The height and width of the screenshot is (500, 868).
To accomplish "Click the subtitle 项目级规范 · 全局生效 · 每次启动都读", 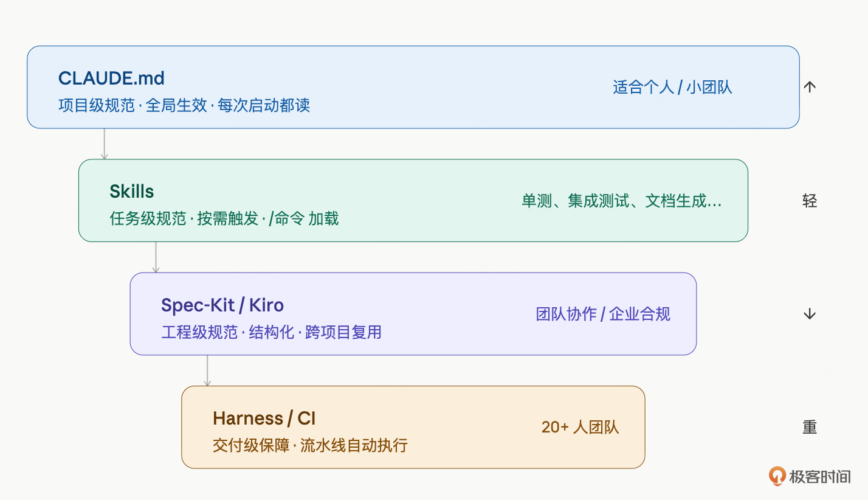I will 184,105.
